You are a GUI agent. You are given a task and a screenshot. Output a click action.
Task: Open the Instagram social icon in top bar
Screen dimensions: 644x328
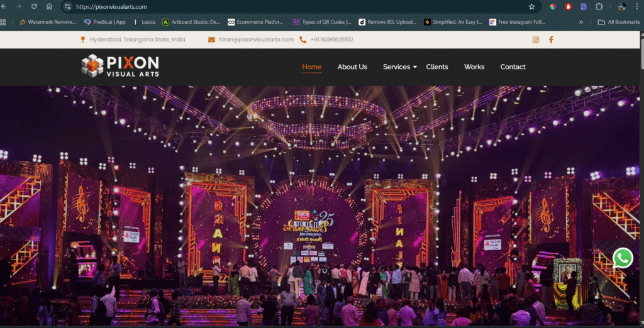coord(536,40)
